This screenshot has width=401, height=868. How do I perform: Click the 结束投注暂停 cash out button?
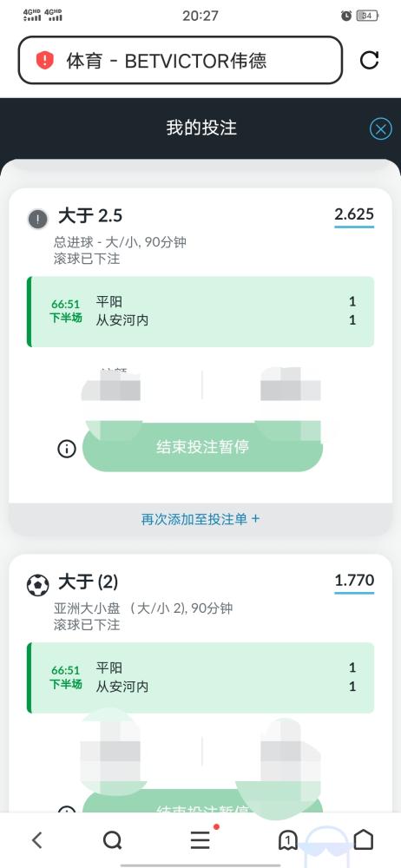[202, 447]
